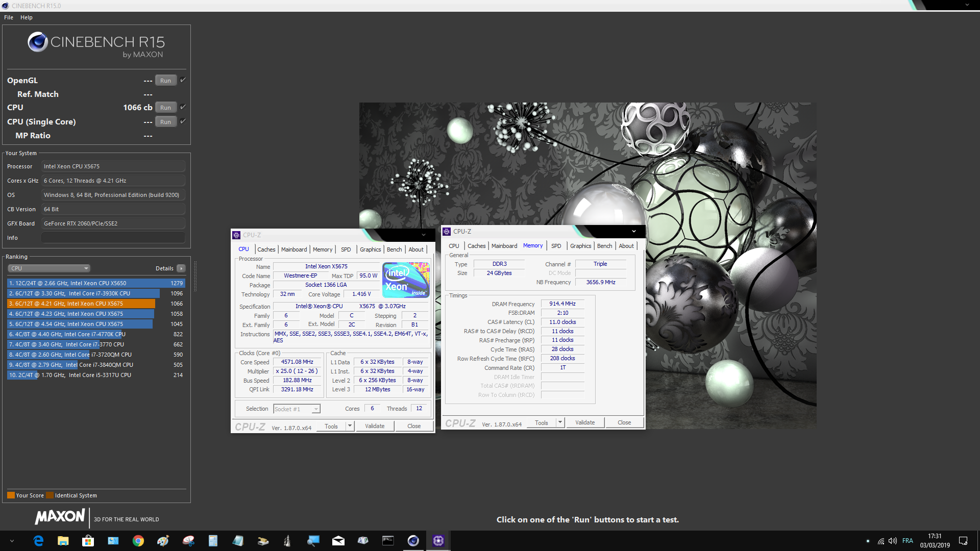
Task: Expand the Tools dropdown arrow in CPU-Z
Action: click(350, 425)
